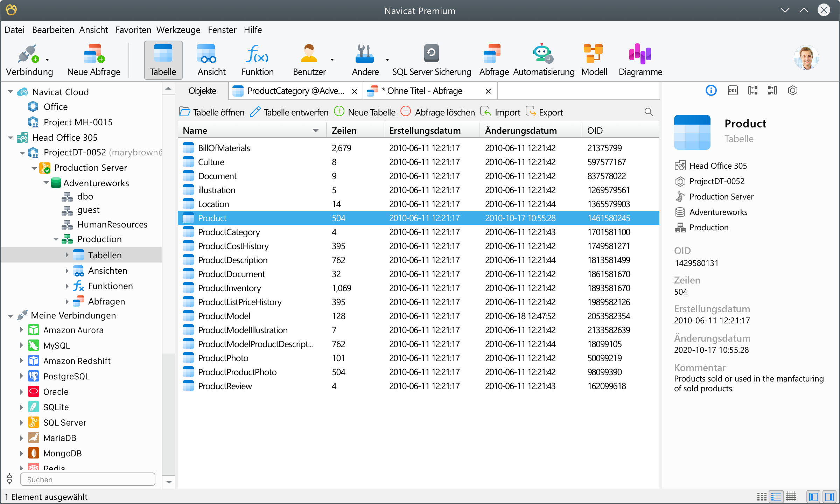This screenshot has width=840, height=504.
Task: Open the Bearbeiten menu
Action: [53, 30]
